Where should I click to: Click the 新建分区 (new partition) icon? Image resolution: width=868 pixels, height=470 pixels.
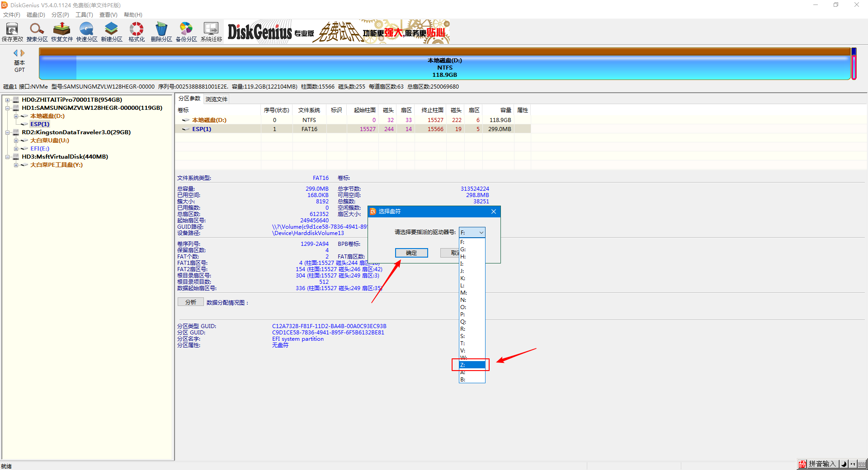(112, 32)
